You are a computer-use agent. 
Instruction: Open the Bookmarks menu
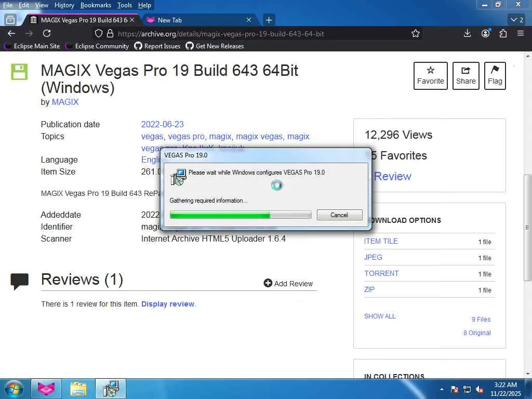pyautogui.click(x=96, y=5)
